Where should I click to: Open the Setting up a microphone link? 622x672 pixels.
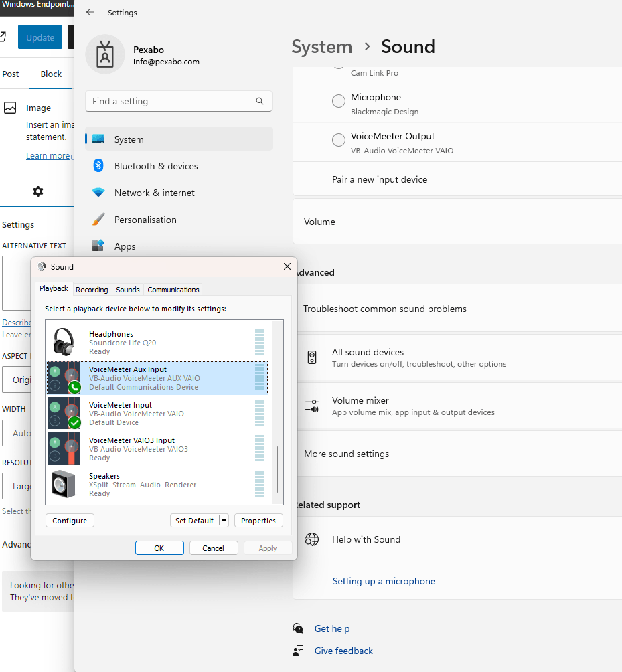tap(384, 581)
